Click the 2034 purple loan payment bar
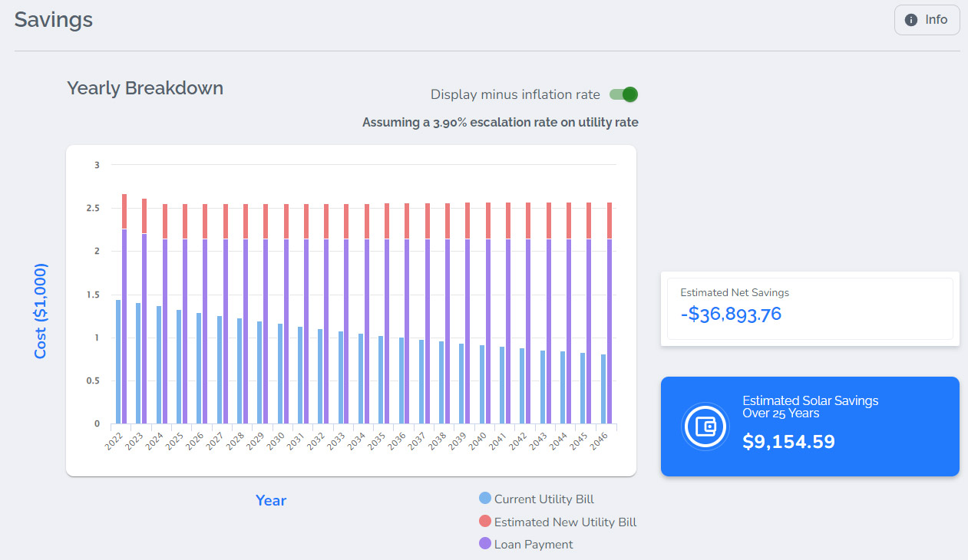 [367, 330]
